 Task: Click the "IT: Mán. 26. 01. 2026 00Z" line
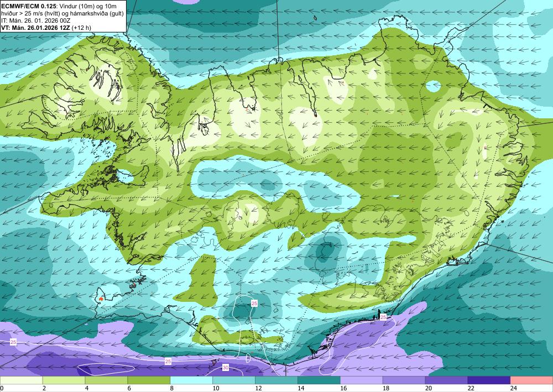35,20
